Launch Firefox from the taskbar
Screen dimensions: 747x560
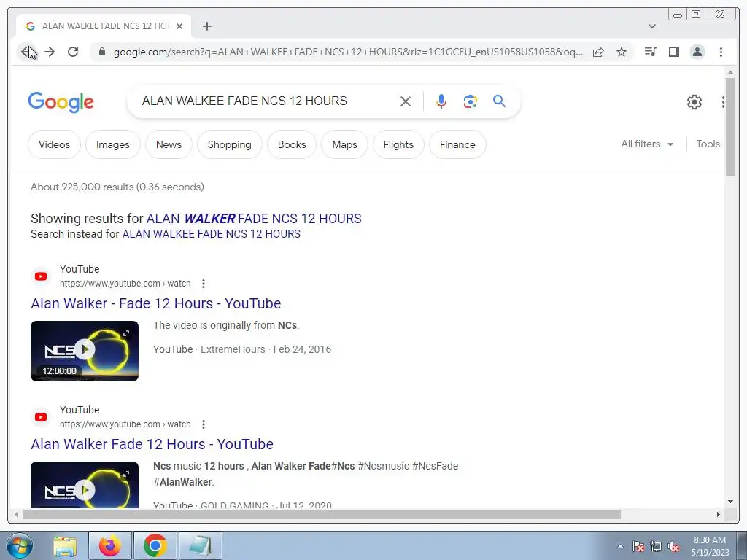pos(110,545)
